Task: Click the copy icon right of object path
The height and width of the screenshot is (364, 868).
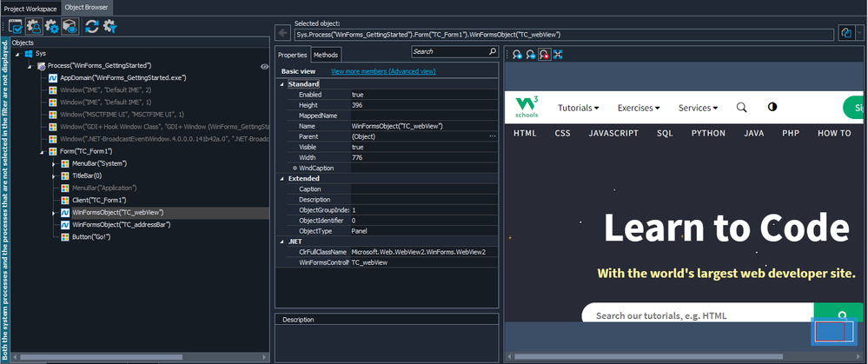Action: (x=845, y=33)
